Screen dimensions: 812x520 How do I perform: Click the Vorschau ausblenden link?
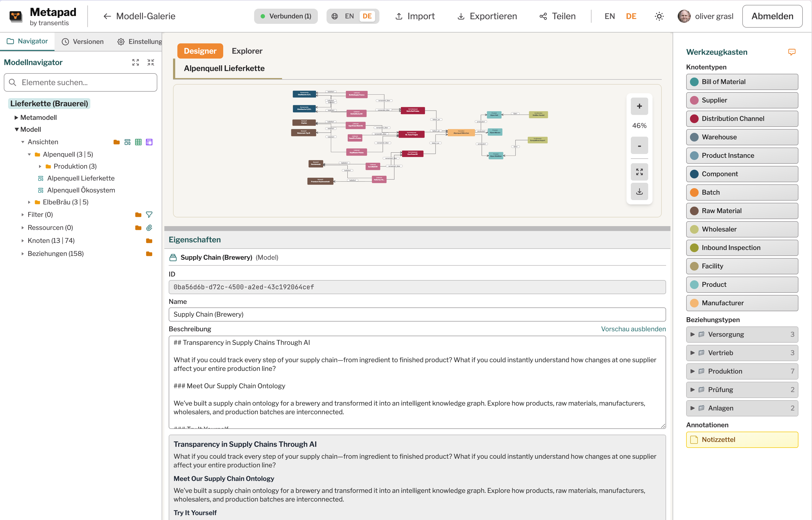tap(633, 329)
